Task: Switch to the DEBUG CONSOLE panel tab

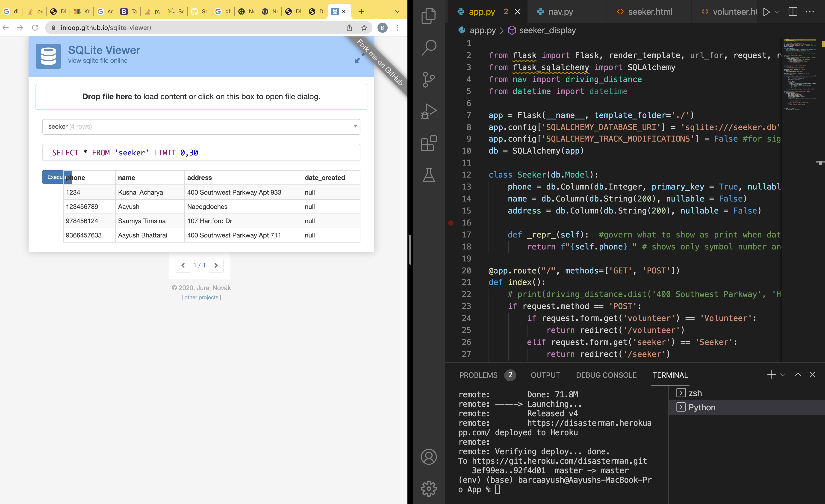Action: (606, 375)
